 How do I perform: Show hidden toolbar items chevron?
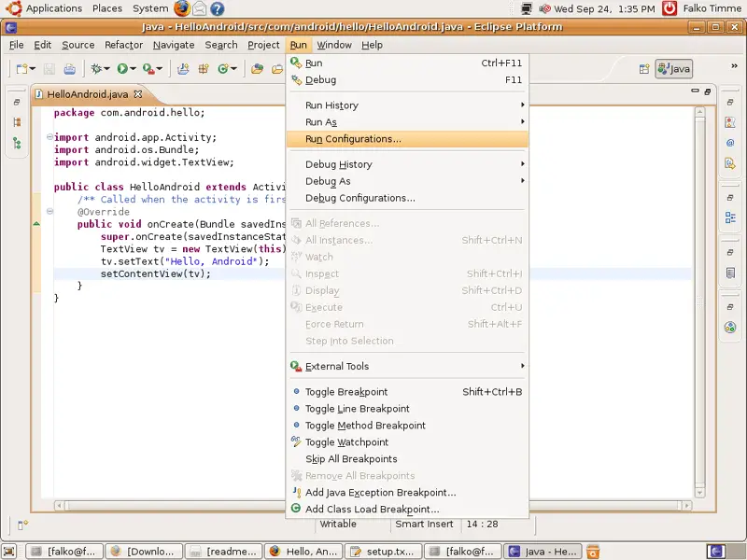734,66
